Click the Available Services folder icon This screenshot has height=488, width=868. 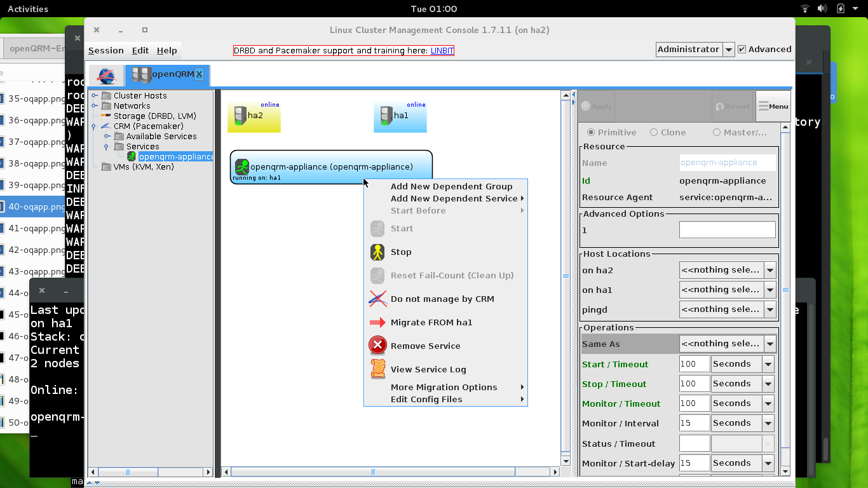(x=119, y=136)
